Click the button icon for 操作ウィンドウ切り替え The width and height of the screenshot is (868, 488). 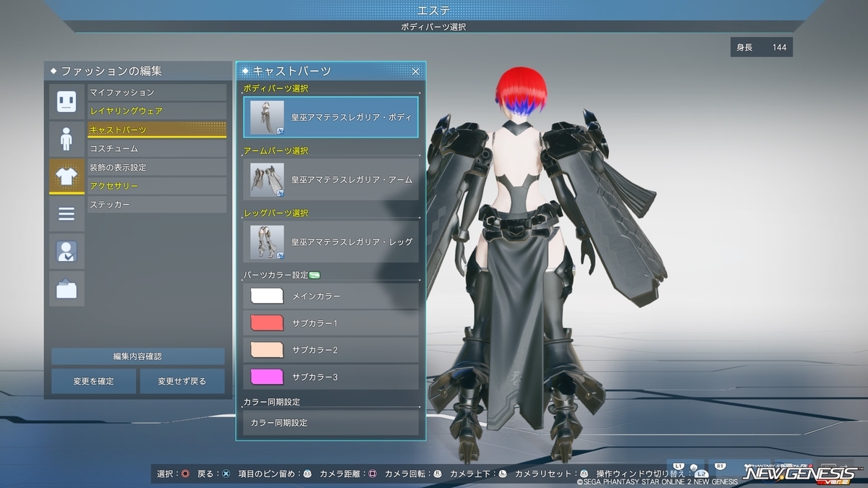[700, 474]
